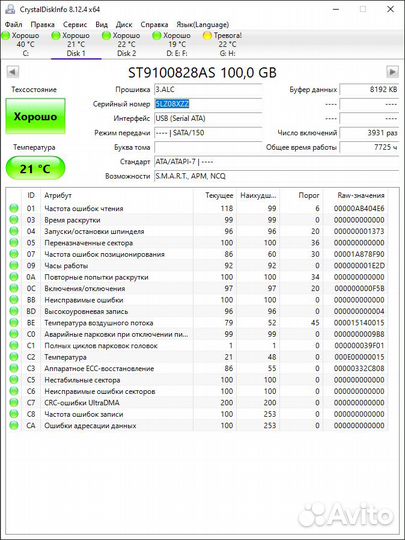Click the Общее время работы 7725 ч field

coord(369,147)
